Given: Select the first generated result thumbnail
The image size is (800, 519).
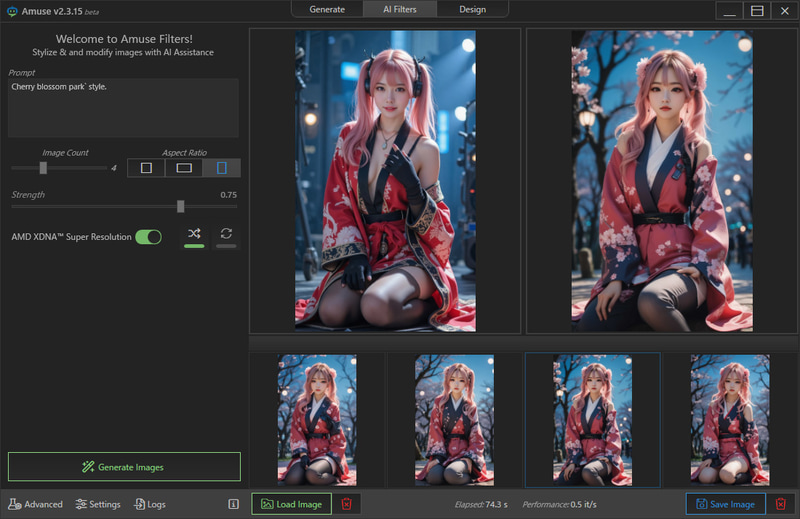Looking at the screenshot, I should tap(317, 420).
